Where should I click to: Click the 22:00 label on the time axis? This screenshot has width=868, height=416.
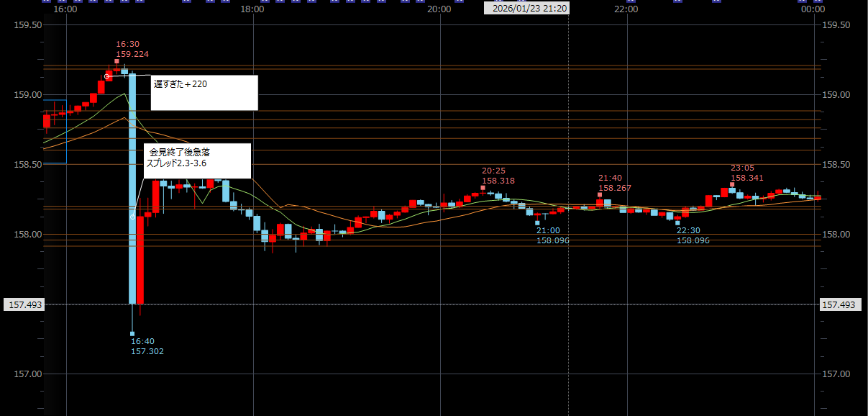[626, 9]
